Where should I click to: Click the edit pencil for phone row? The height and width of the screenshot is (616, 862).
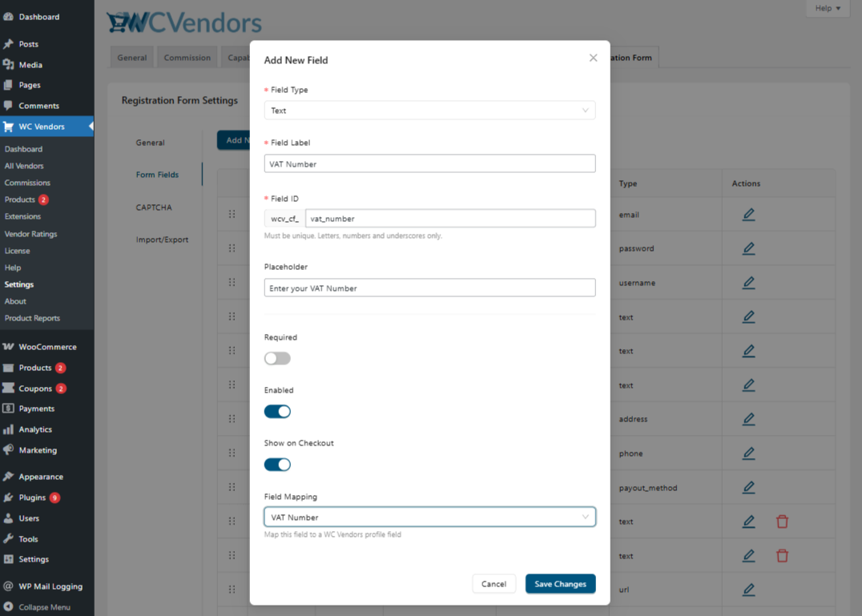[x=748, y=453]
